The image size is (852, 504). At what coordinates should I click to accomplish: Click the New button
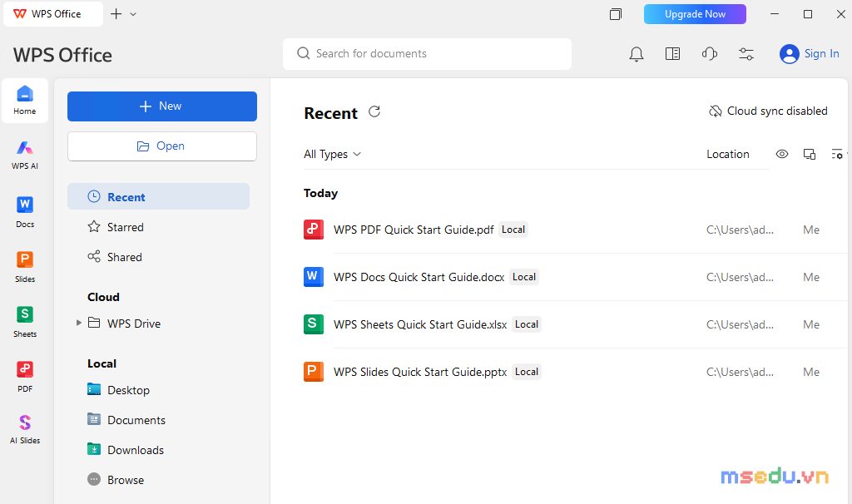point(162,106)
